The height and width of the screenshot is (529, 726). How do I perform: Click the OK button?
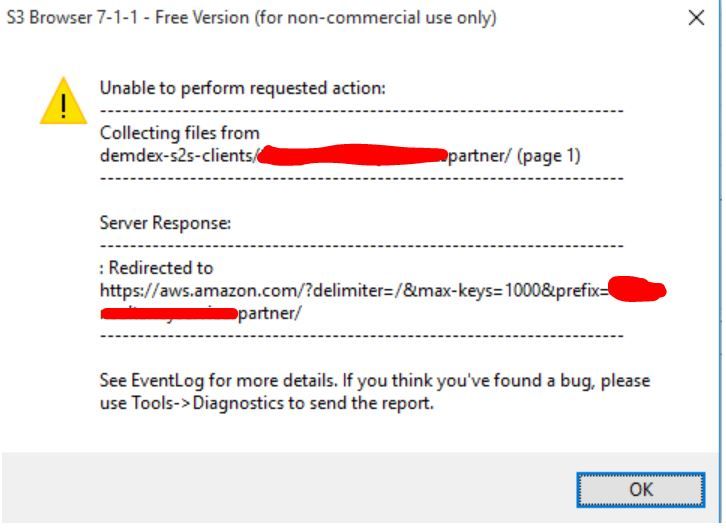(640, 489)
